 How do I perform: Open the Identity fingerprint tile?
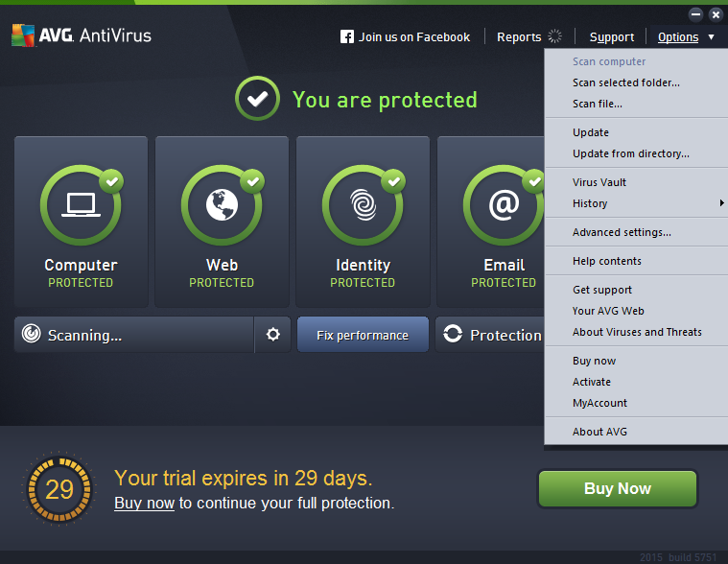[x=364, y=222]
